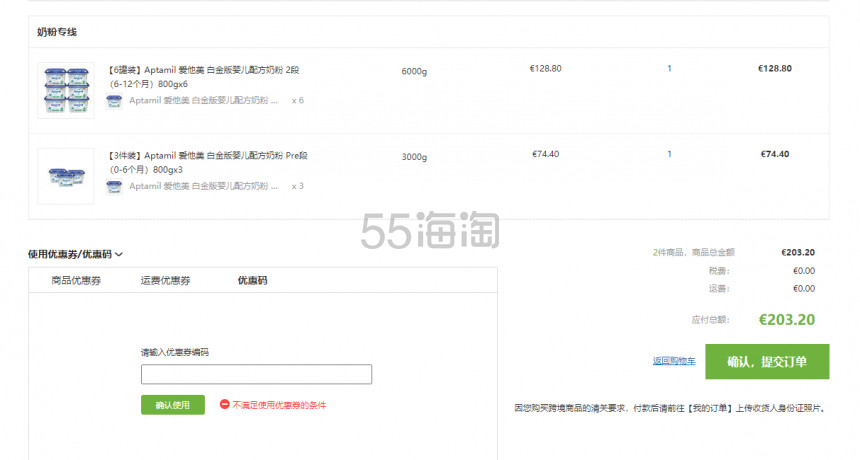Screen dimensions: 860x460
Task: Open the 6-pack Aptamil product thumbnail
Action: click(x=66, y=90)
